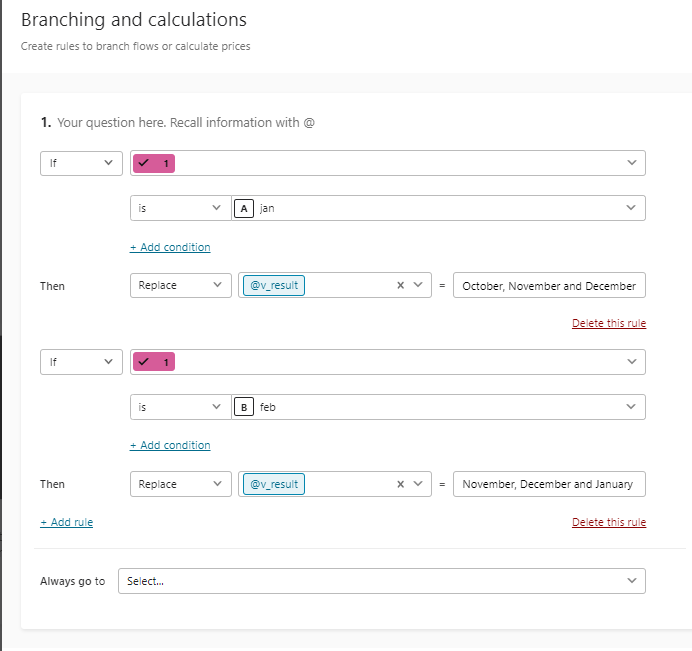
Task: Click choice A icon beside jan
Action: point(244,208)
